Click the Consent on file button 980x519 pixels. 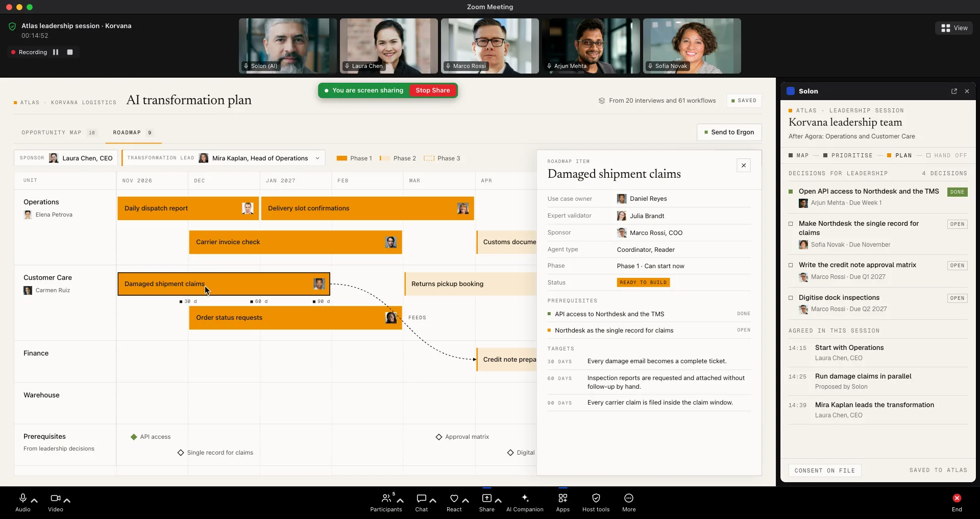pos(824,470)
